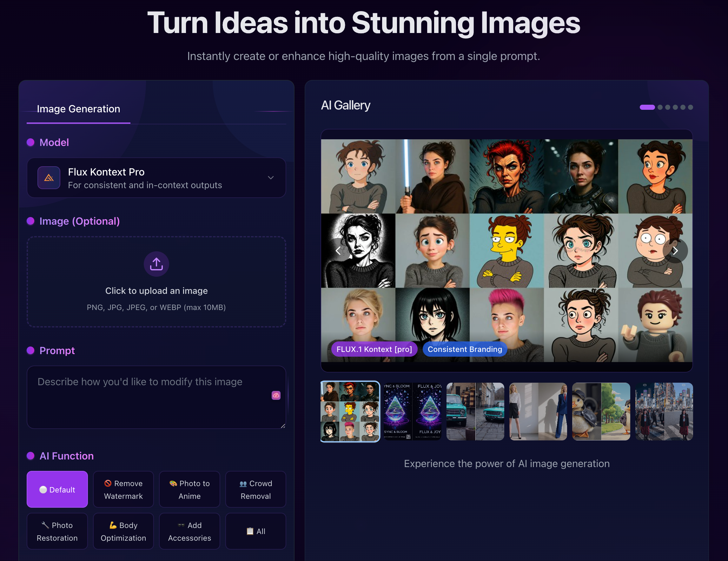Select the Body Optimization function
The width and height of the screenshot is (728, 561).
point(123,531)
